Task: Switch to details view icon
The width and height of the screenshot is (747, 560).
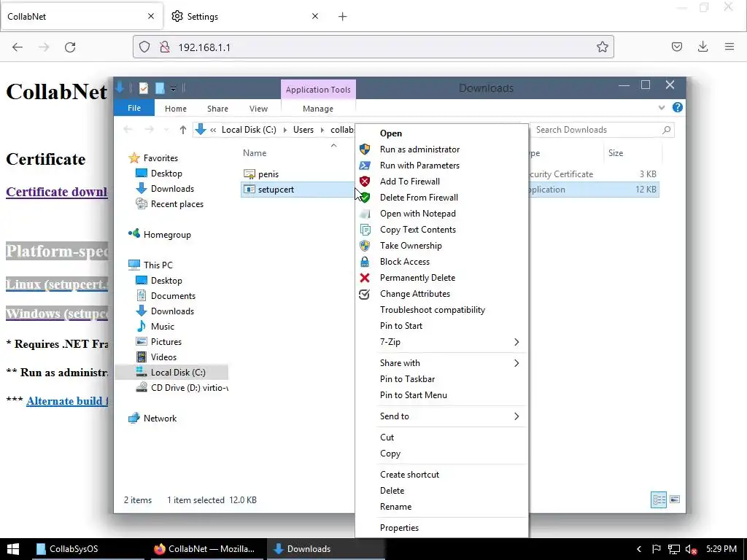Action: tap(659, 499)
